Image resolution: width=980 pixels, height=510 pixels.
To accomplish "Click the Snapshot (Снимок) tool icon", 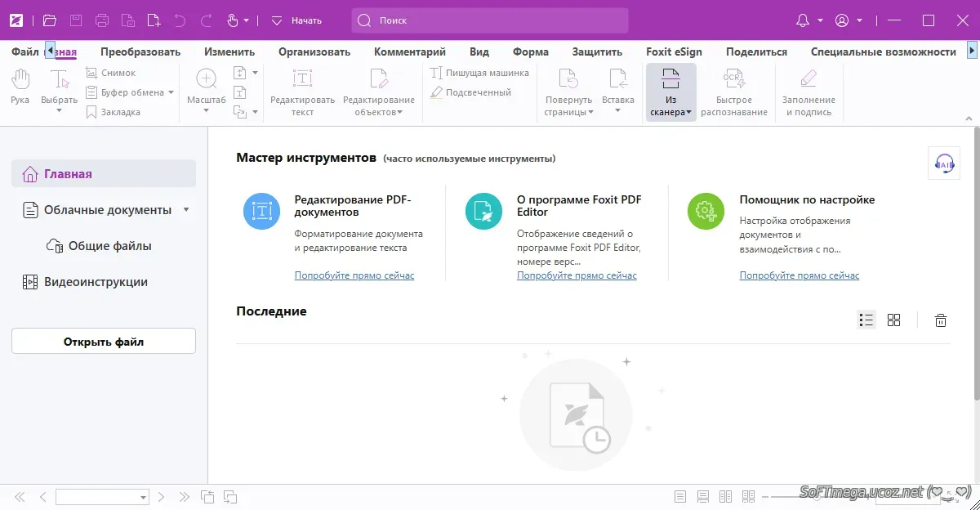I will coord(92,73).
